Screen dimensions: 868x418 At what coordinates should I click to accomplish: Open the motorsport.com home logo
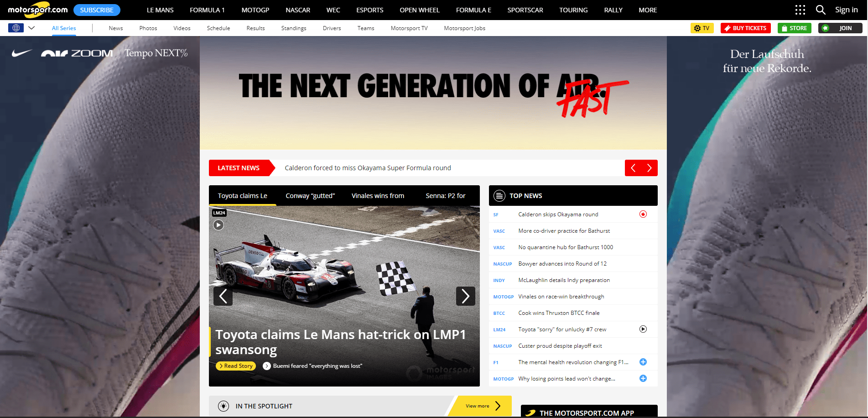click(x=37, y=10)
